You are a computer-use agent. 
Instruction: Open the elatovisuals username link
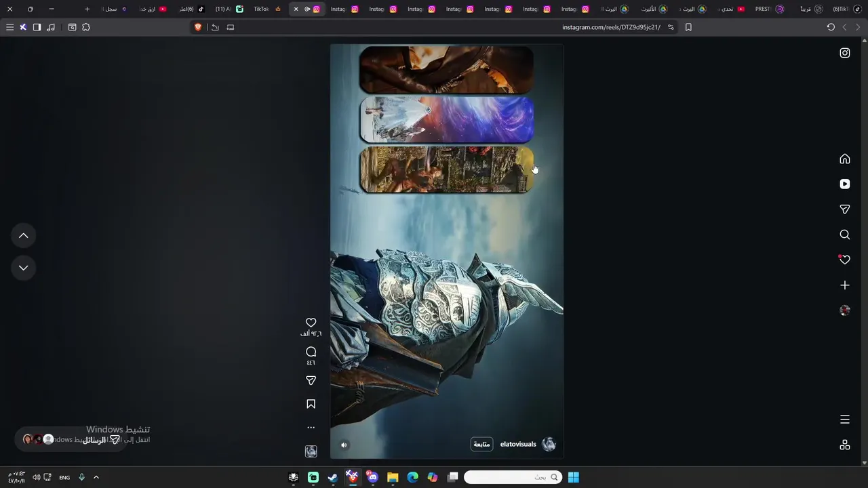(x=518, y=445)
